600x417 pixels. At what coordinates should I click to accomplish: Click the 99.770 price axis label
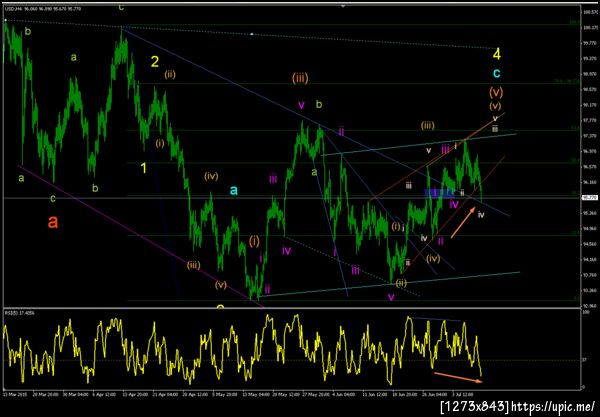(x=589, y=43)
